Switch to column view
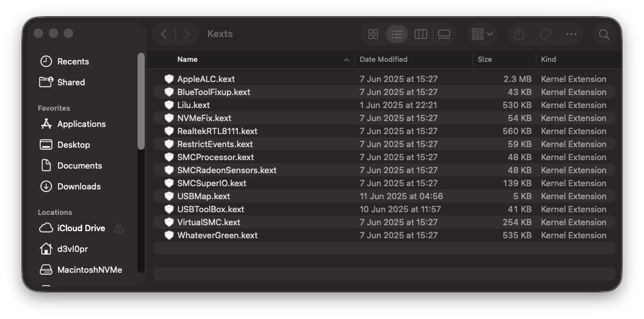 tap(420, 34)
